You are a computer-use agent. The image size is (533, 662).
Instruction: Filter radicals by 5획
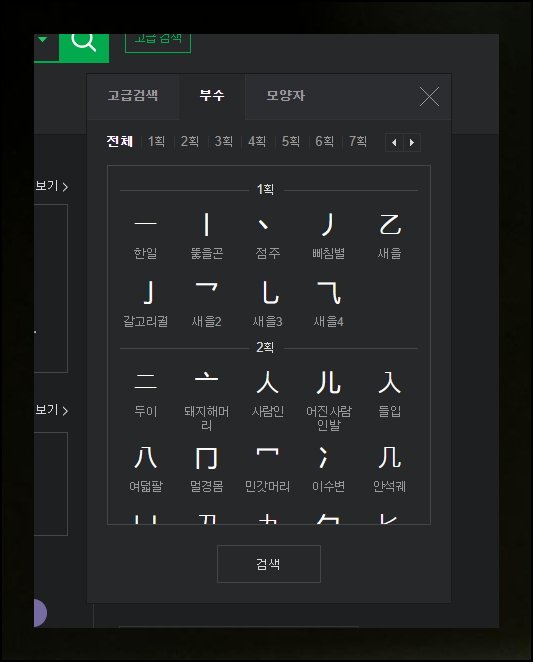291,141
